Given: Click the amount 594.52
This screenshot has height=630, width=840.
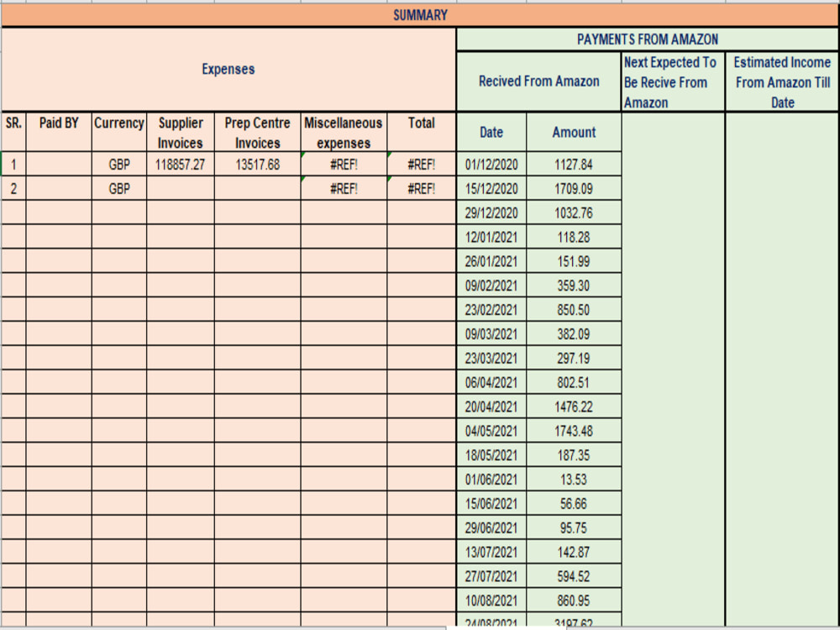Looking at the screenshot, I should pos(574,576).
